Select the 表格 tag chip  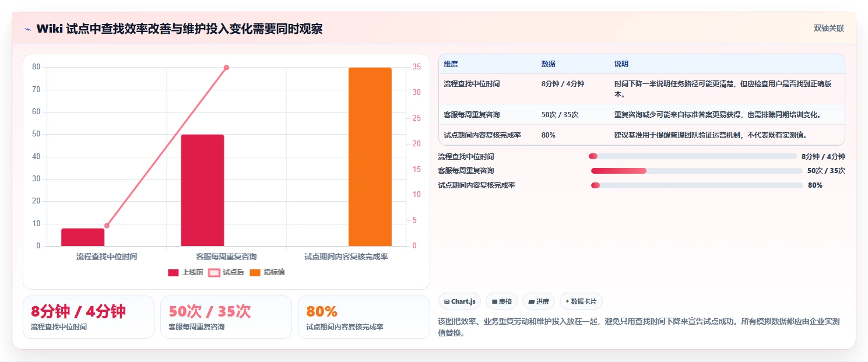[x=501, y=301]
